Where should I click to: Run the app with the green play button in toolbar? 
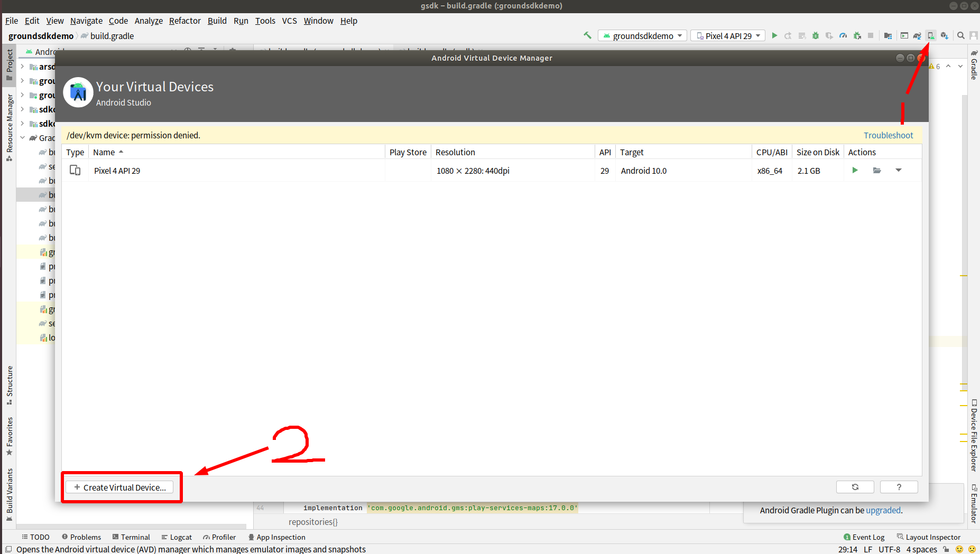774,35
